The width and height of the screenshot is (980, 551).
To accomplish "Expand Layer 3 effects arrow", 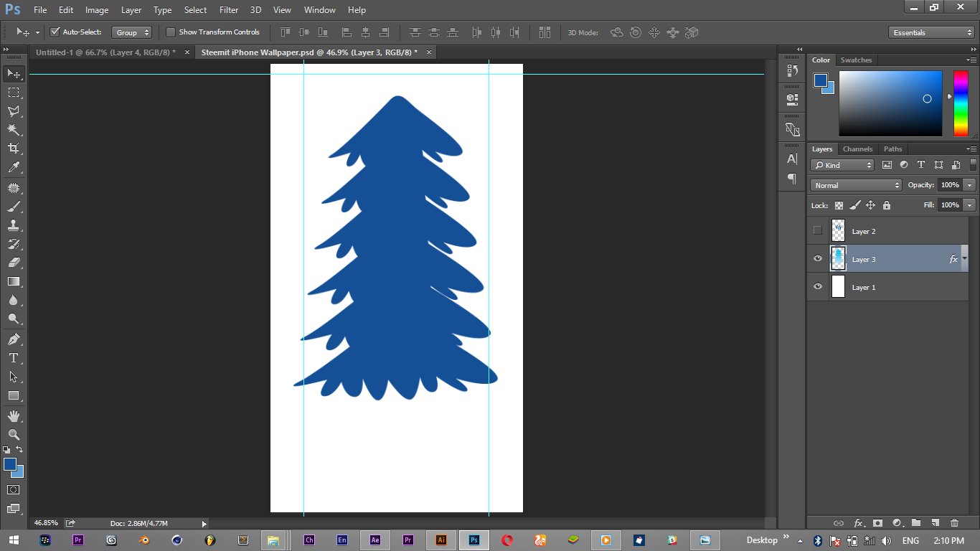I will coord(965,259).
